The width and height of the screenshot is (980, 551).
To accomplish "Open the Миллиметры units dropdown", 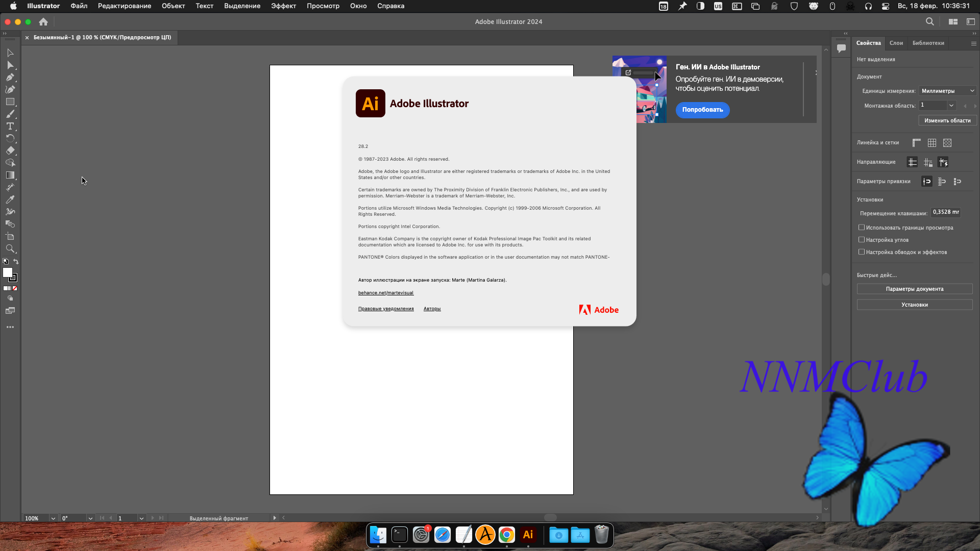I will (x=947, y=91).
